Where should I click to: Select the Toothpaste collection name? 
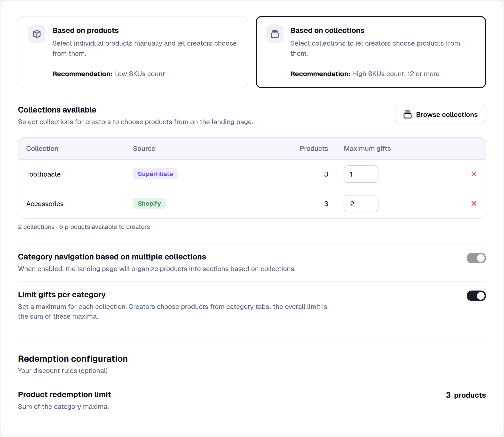click(x=43, y=174)
